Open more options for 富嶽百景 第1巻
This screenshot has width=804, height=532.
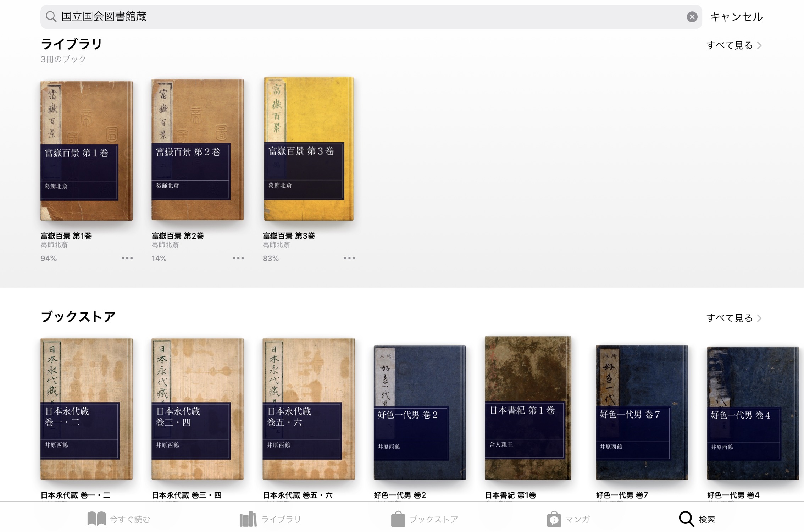click(x=127, y=258)
